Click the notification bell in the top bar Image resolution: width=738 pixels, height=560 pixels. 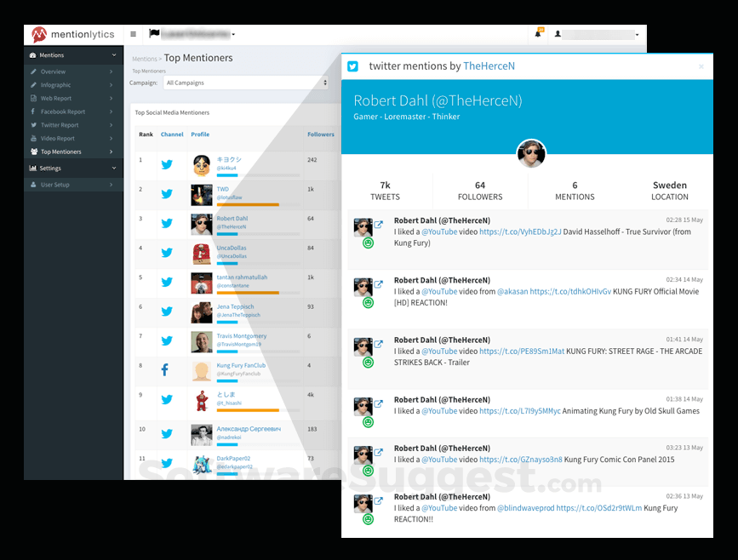click(x=540, y=31)
